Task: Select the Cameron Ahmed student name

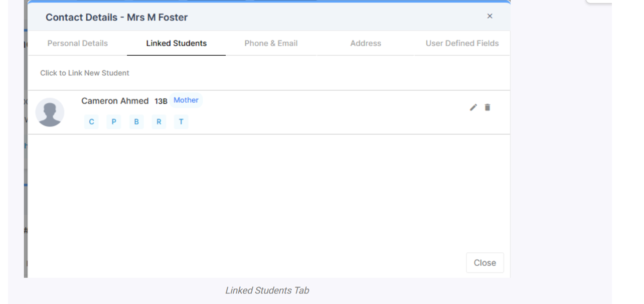Action: [115, 101]
